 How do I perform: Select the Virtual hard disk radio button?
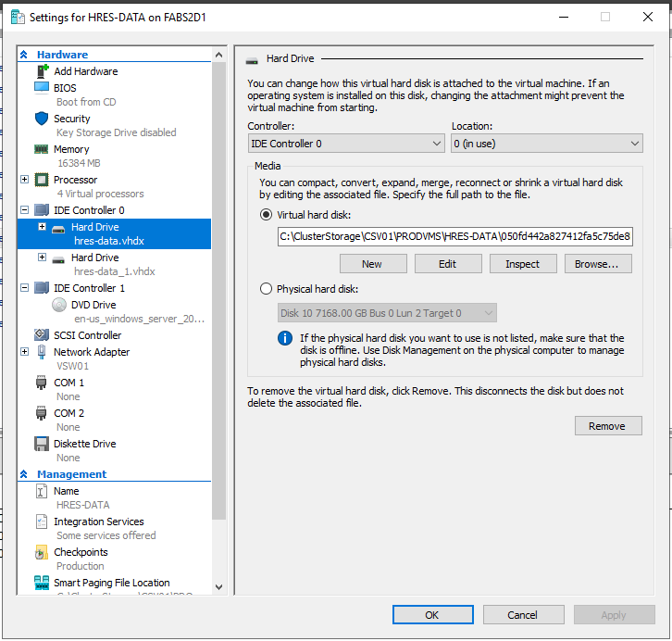point(267,214)
